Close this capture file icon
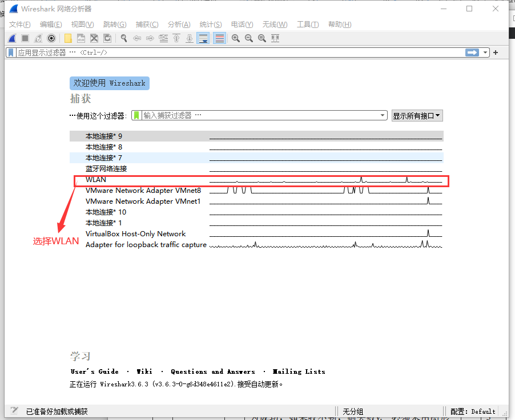Viewport: 515px width, 420px height. point(94,38)
